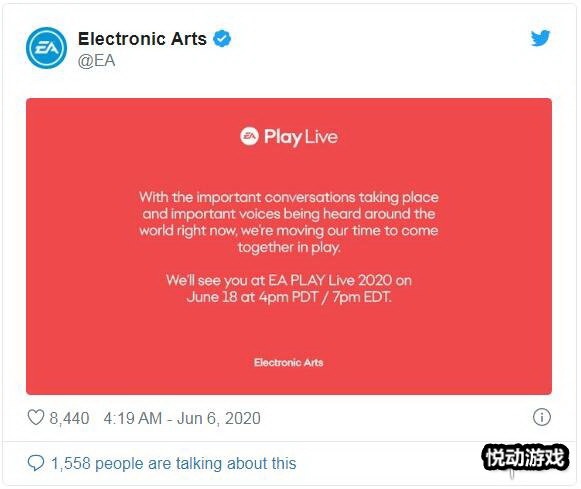Click the 悦动游戏 watermark
The height and width of the screenshot is (489, 581).
pos(525,458)
